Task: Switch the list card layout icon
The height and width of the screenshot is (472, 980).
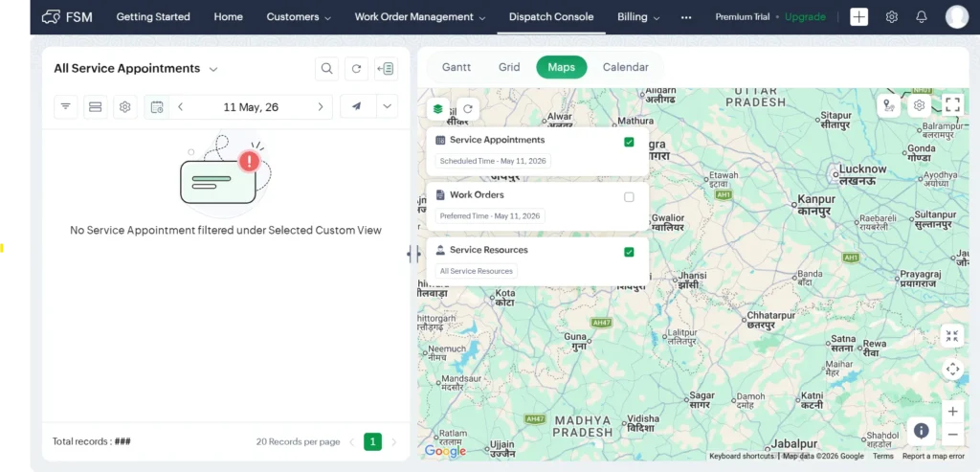Action: tap(95, 107)
